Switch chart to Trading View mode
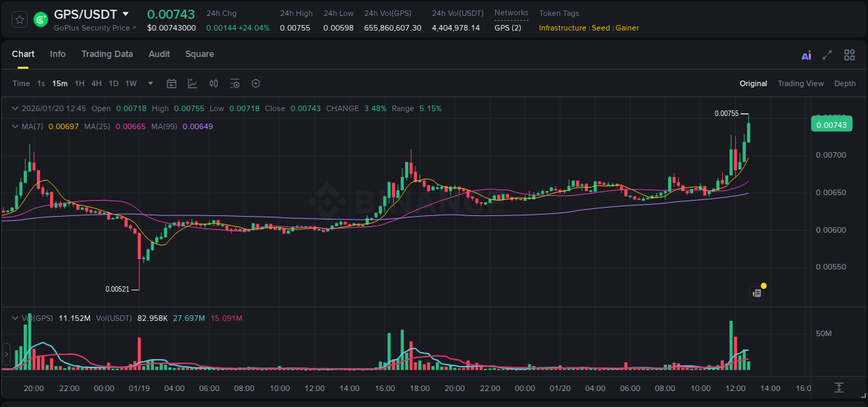The height and width of the screenshot is (407, 868). click(x=801, y=83)
